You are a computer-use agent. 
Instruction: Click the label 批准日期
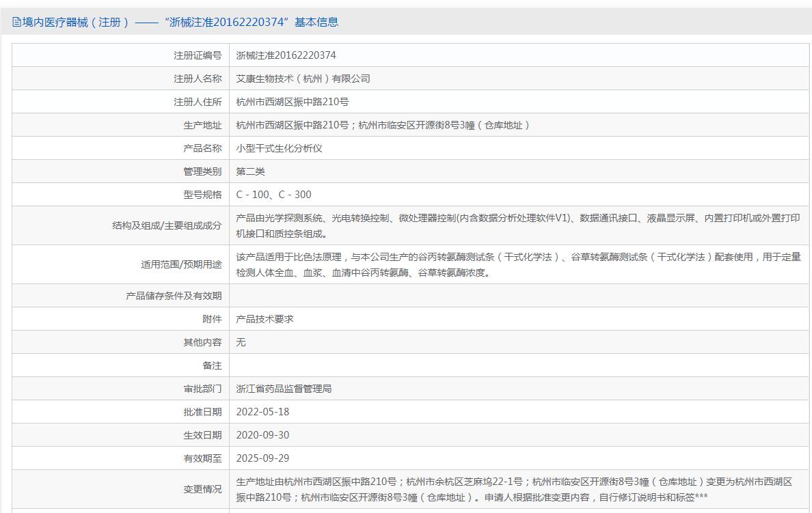tap(202, 412)
